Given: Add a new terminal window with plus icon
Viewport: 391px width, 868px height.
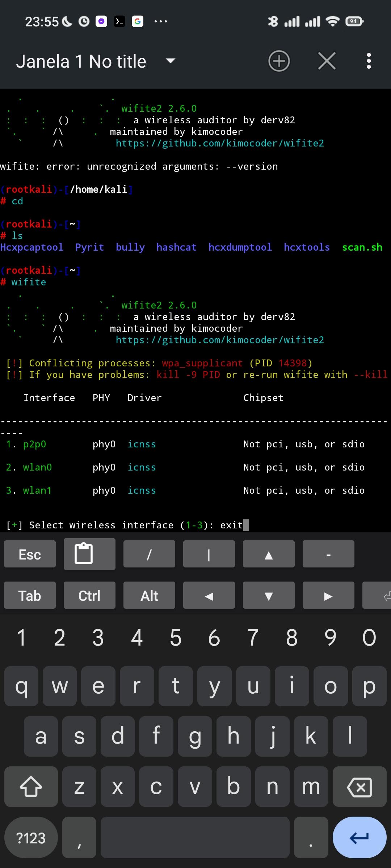Looking at the screenshot, I should click(279, 61).
